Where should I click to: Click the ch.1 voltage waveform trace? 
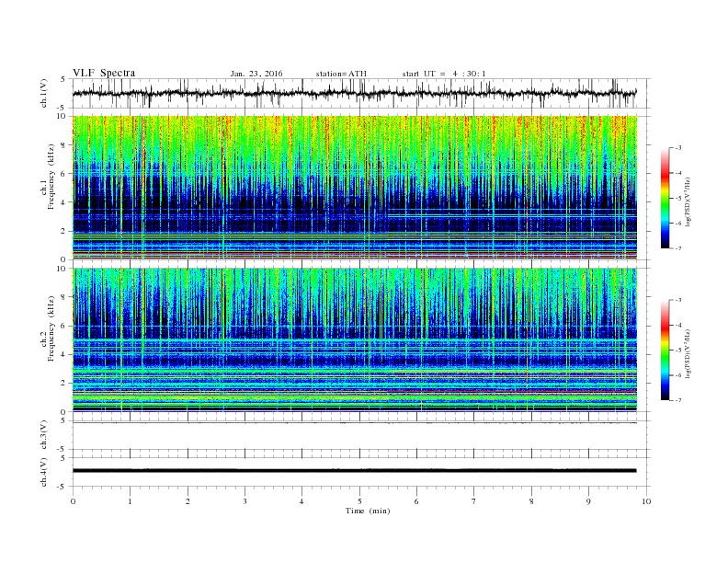[x=354, y=93]
